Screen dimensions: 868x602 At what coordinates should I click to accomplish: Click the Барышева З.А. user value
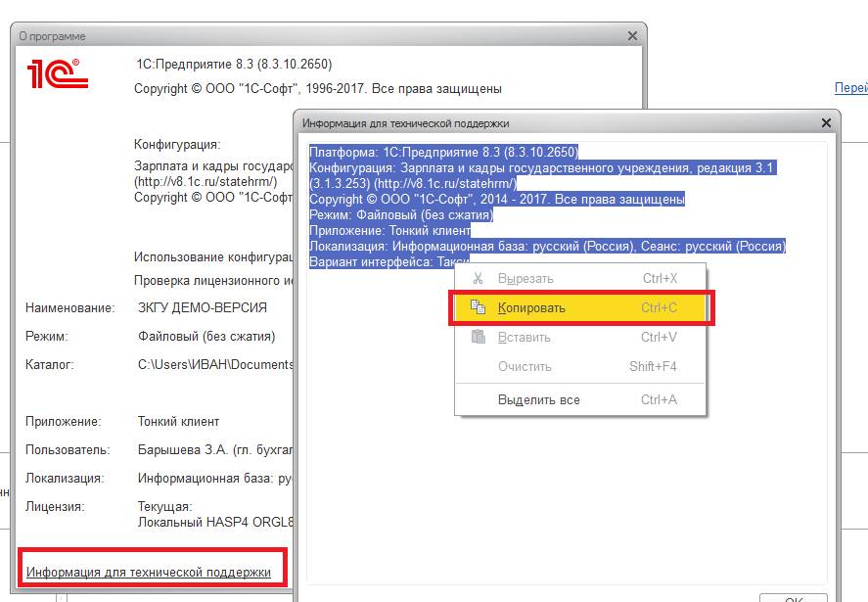pos(215,449)
